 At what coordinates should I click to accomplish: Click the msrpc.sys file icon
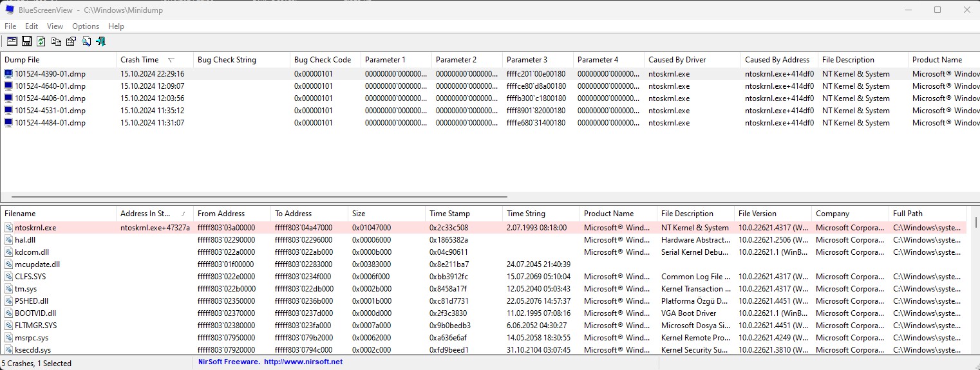click(x=8, y=338)
